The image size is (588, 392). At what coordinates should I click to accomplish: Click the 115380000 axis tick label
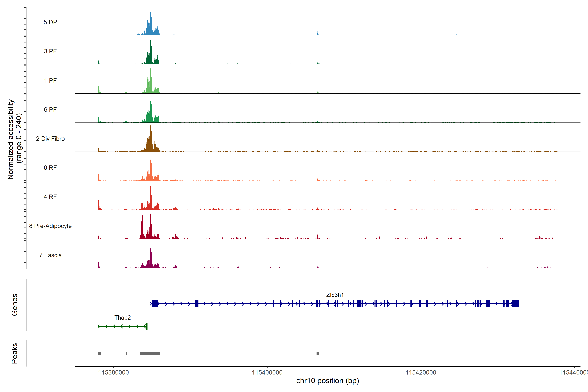point(113,372)
